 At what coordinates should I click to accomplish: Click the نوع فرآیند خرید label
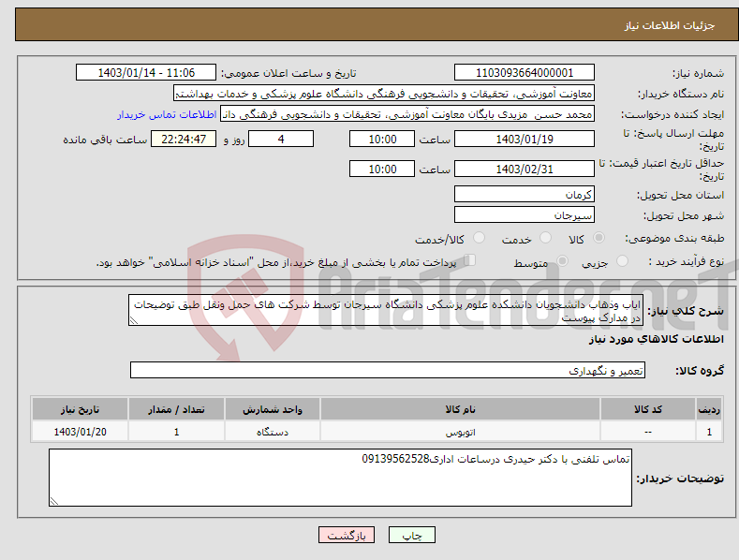[686, 261]
